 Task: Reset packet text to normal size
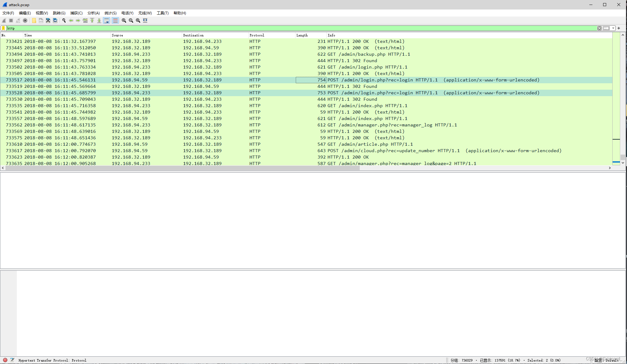[x=138, y=21]
